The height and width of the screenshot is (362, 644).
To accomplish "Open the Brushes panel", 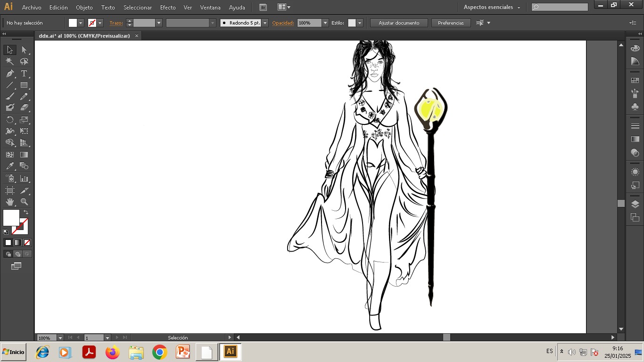I will pos(635,93).
